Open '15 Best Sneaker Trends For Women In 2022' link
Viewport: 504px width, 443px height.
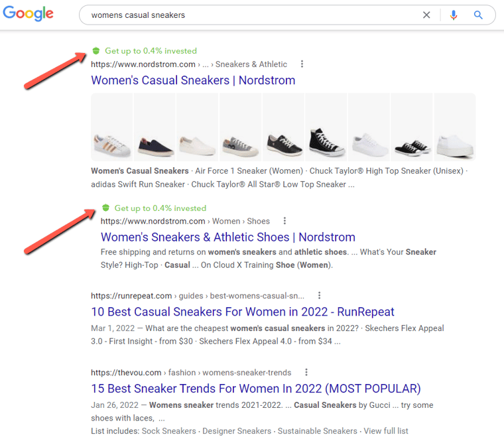(256, 389)
